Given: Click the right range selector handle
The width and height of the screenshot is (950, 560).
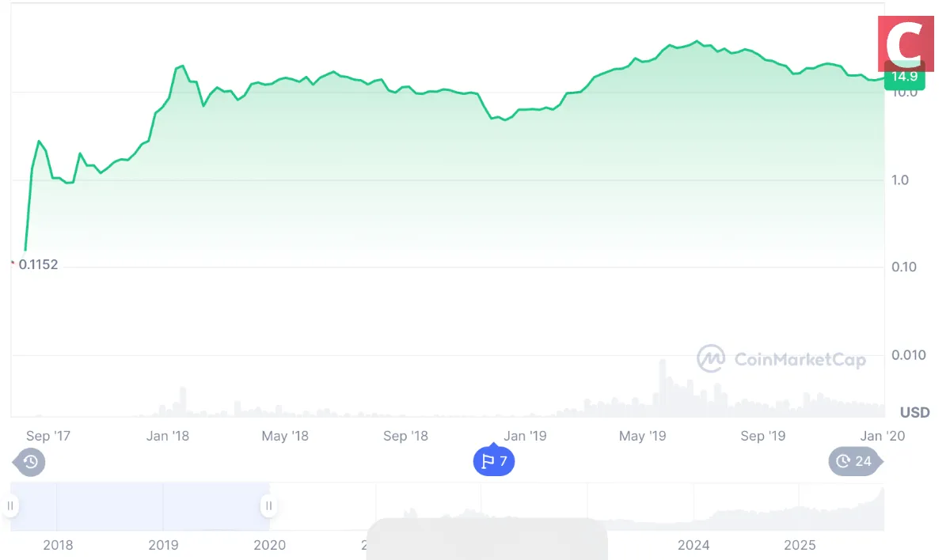Looking at the screenshot, I should pyautogui.click(x=269, y=505).
